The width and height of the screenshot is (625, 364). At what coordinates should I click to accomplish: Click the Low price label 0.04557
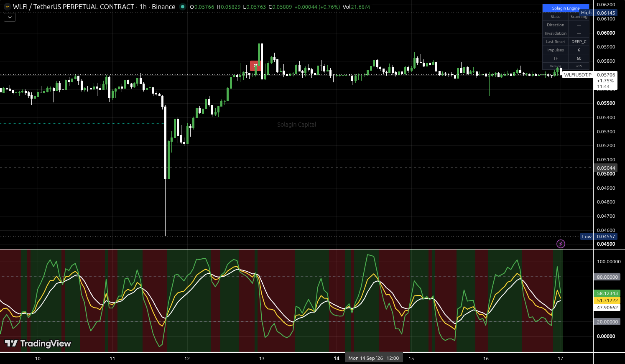click(x=606, y=237)
